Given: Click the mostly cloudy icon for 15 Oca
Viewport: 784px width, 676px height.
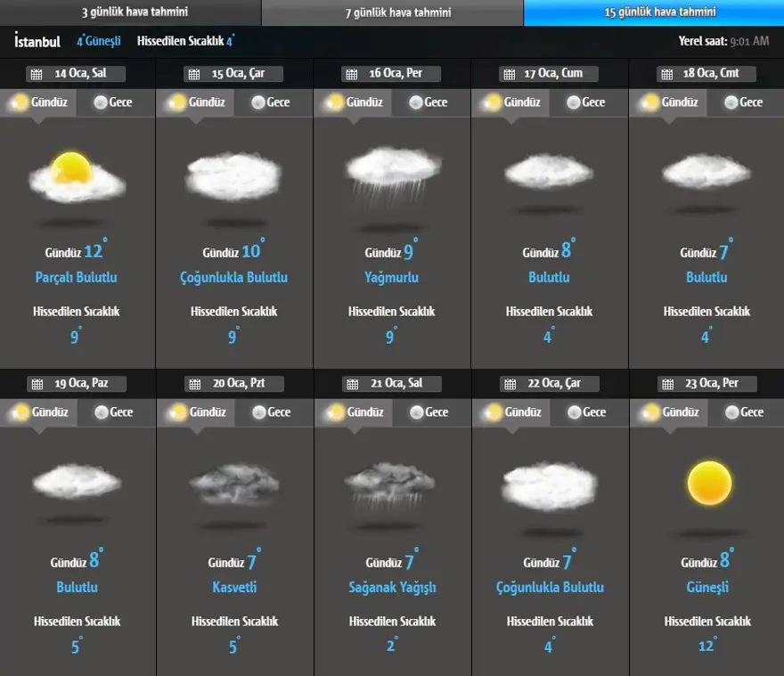Looking at the screenshot, I should [234, 176].
